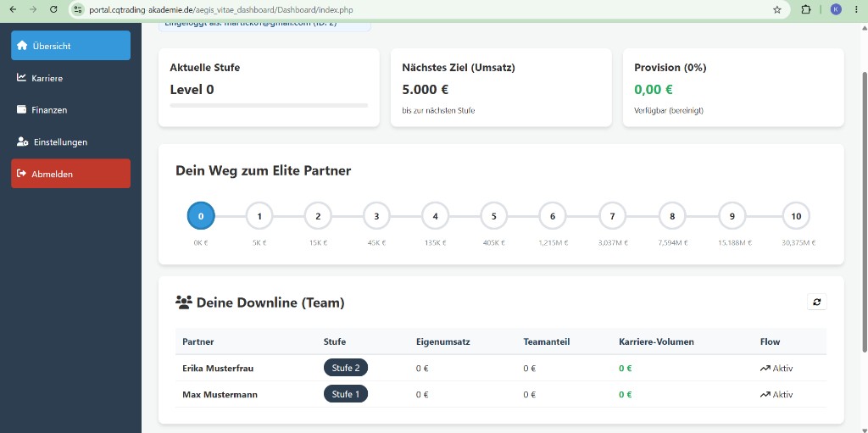Open the Chrome three-dot menu

point(858,9)
